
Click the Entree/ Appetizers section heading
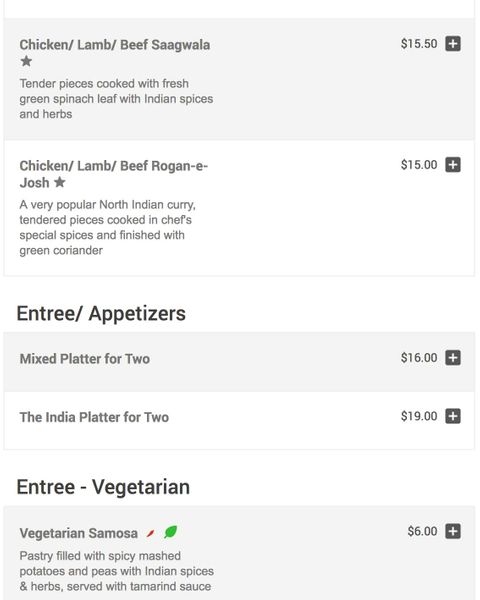click(x=101, y=314)
